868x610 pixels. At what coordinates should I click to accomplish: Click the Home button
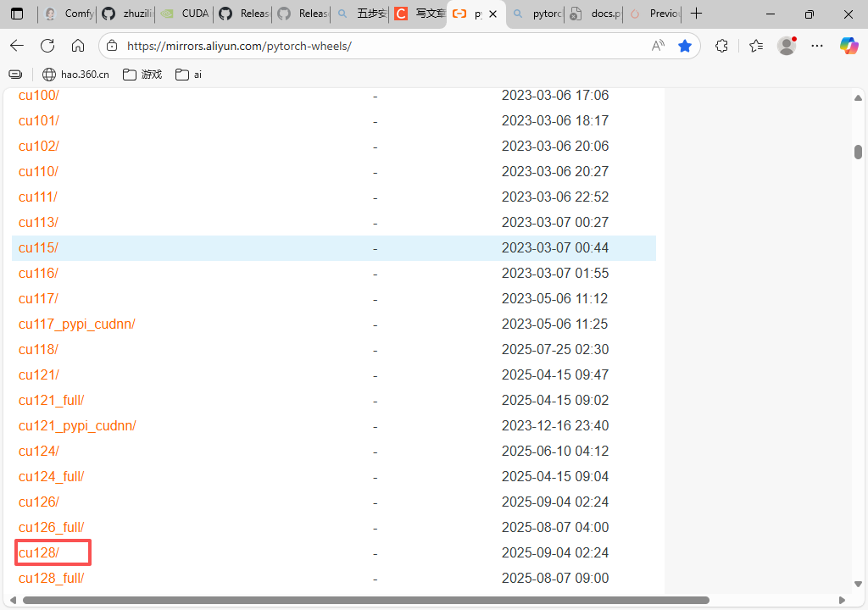[78, 46]
